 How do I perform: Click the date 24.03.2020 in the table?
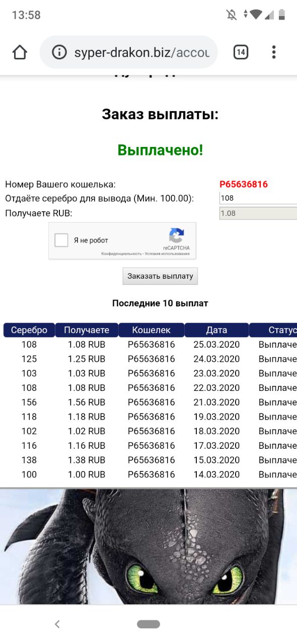216,359
